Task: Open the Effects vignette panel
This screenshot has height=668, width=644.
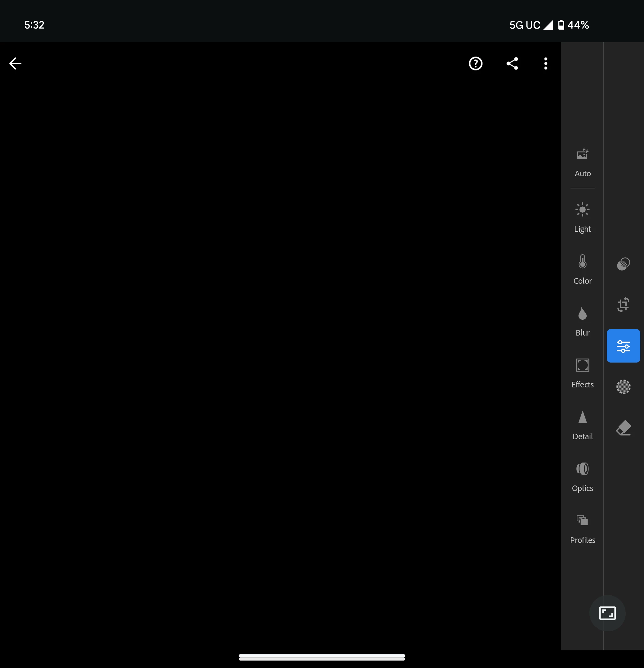Action: click(x=582, y=373)
